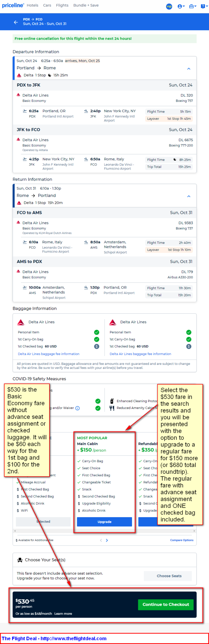The width and height of the screenshot is (209, 644).
Task: Click the priceline logo
Action: [x=13, y=5]
